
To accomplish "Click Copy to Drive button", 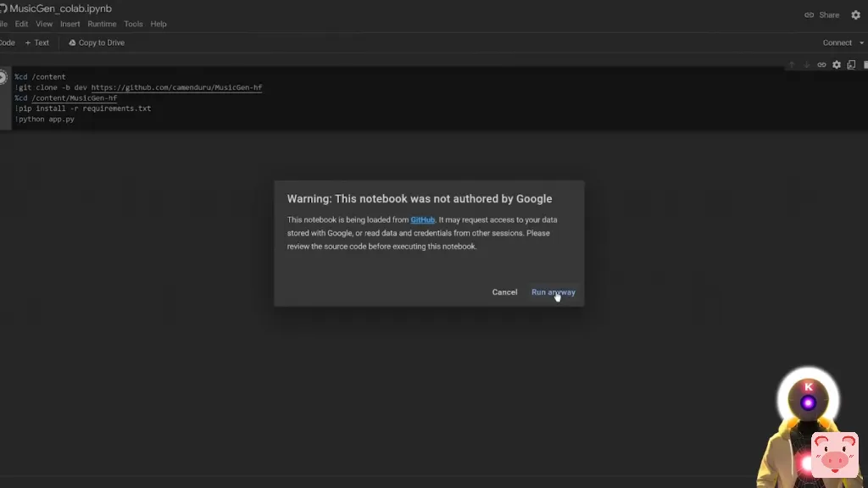I will pyautogui.click(x=97, y=42).
